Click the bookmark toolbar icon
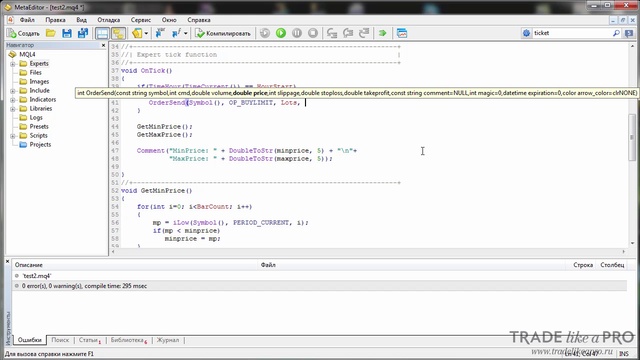The image size is (640, 360). pos(137,33)
